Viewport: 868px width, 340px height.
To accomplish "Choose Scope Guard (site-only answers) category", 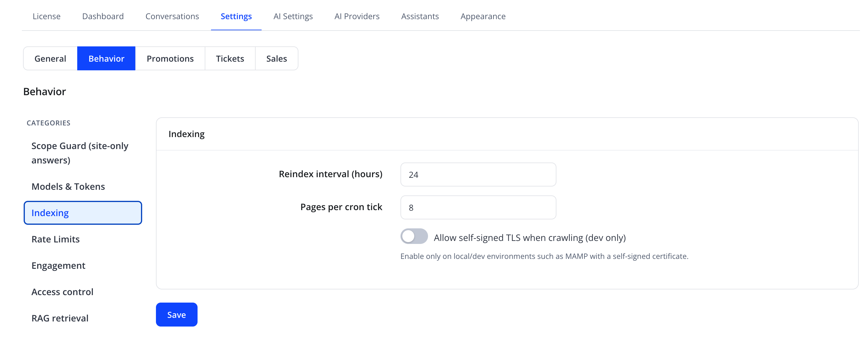I will [83, 153].
